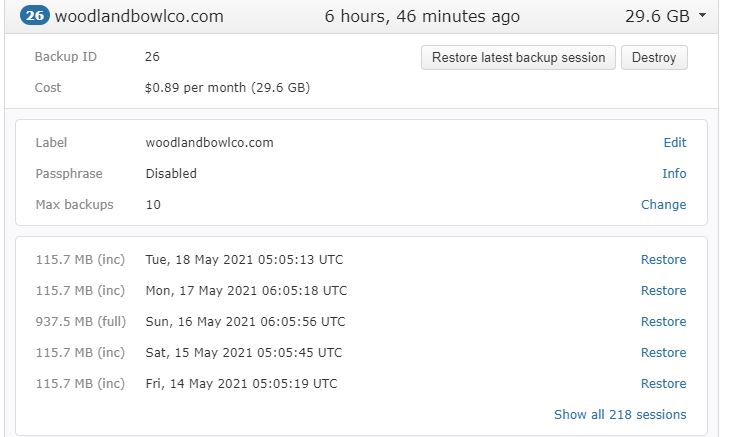Image resolution: width=740 pixels, height=437 pixels.
Task: Open Passphrase Info link
Action: [674, 174]
